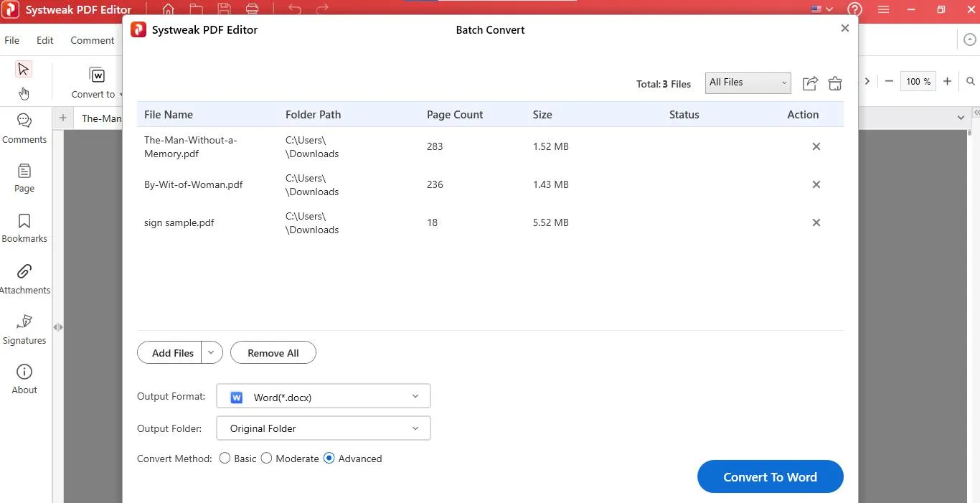The height and width of the screenshot is (503, 980).
Task: Click the export files icon beside All Files
Action: click(810, 83)
